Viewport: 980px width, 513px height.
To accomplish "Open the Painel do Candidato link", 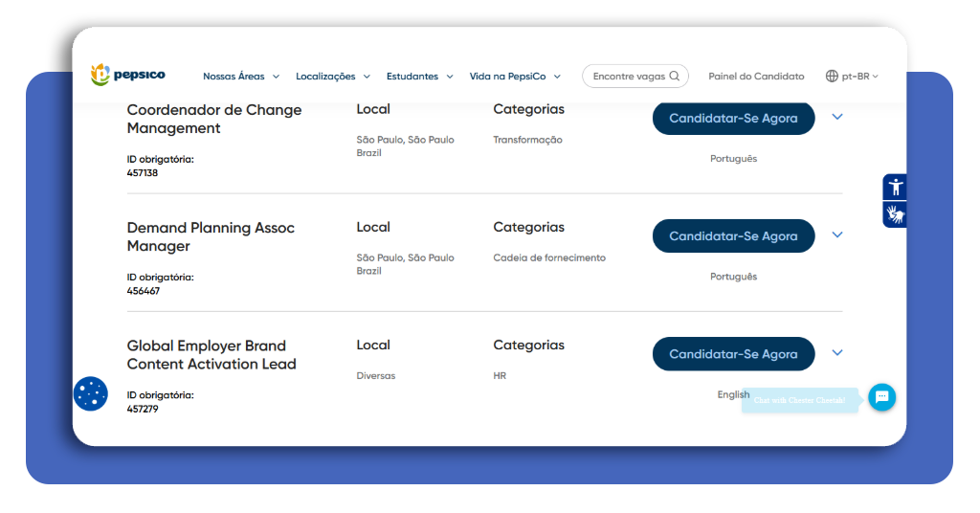I will (756, 77).
